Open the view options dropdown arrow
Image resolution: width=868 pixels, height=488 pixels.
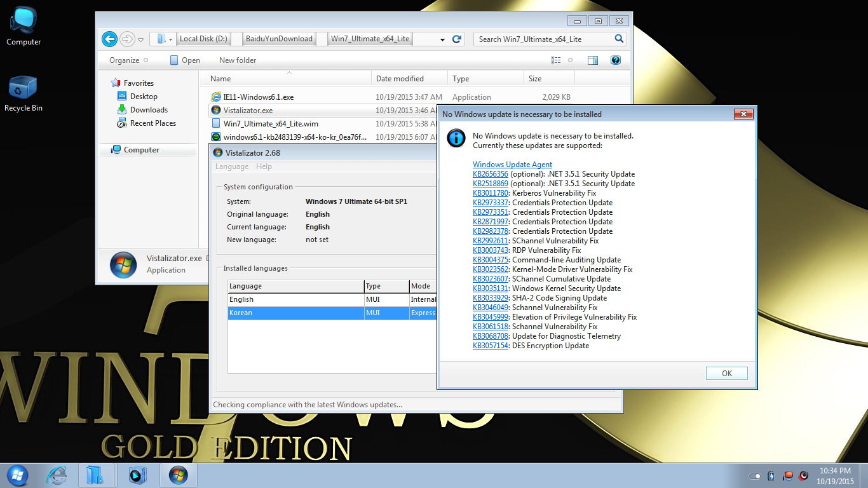click(x=570, y=60)
